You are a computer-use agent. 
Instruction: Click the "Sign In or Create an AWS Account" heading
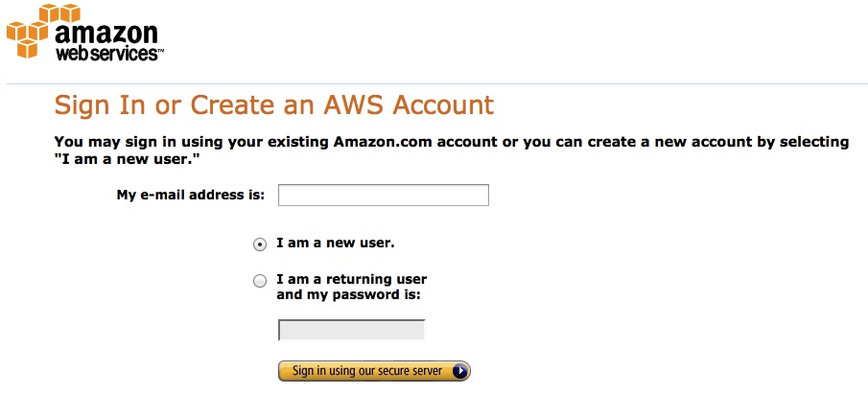pos(274,104)
